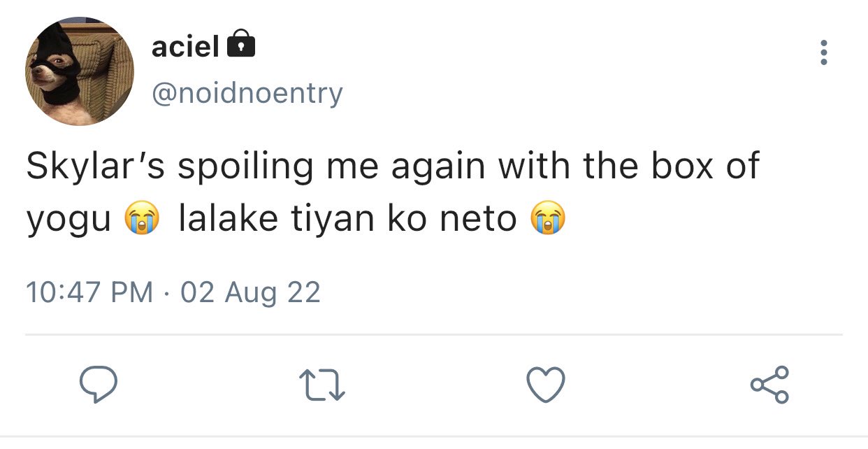Open the profile via display name aciel
868x449 pixels.
[186, 46]
